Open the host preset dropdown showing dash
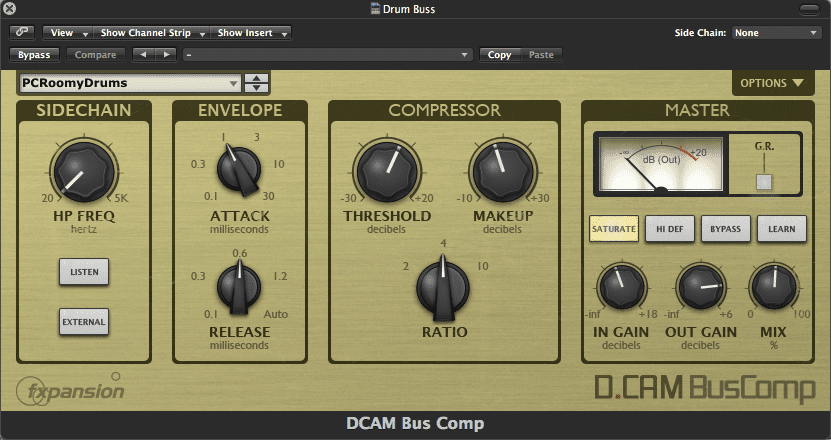The width and height of the screenshot is (831, 440). point(327,55)
